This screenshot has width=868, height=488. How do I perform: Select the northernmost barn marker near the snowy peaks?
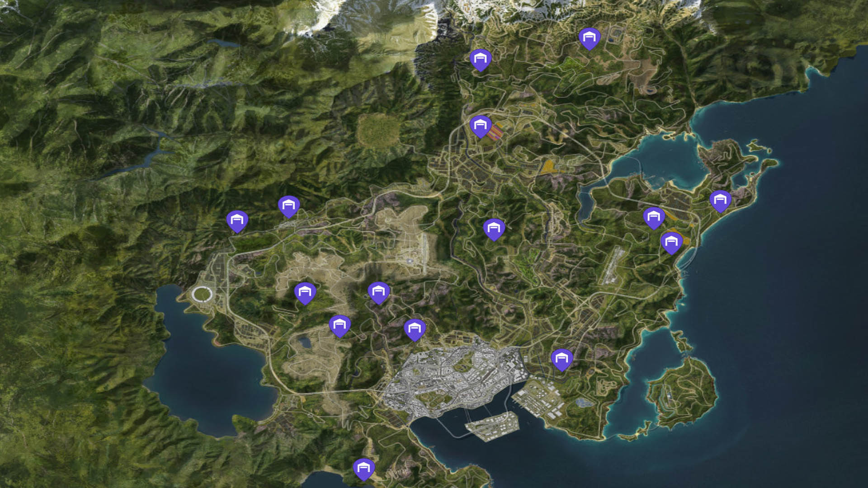click(x=590, y=39)
